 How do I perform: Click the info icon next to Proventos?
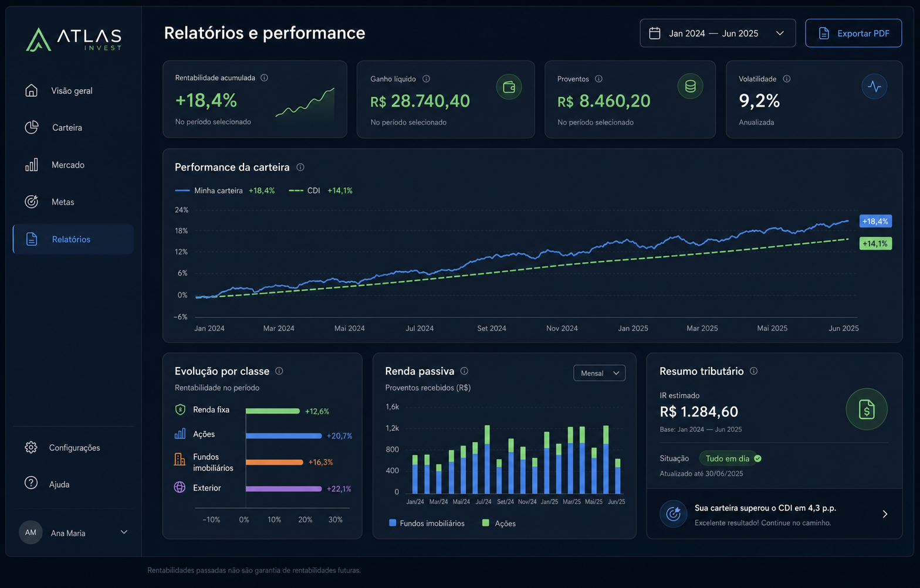tap(599, 79)
